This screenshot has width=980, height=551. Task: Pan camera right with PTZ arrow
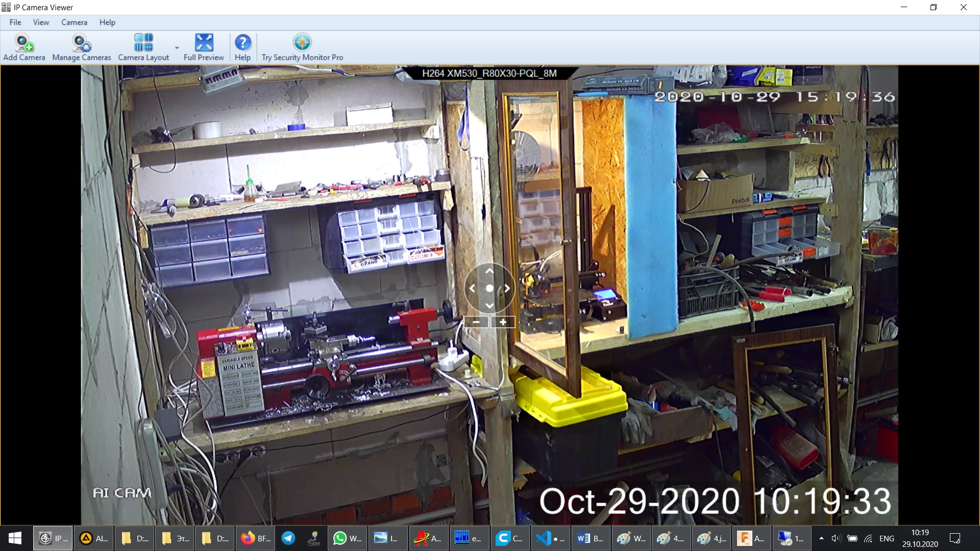pyautogui.click(x=507, y=288)
